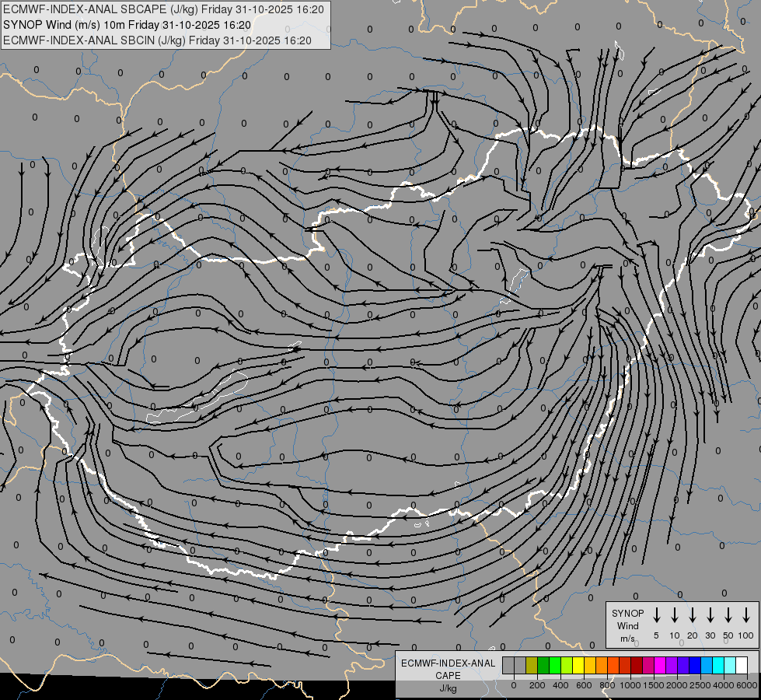The width and height of the screenshot is (761, 700).
Task: Click the 100 m/s wind arrow in legend
Action: (x=746, y=615)
